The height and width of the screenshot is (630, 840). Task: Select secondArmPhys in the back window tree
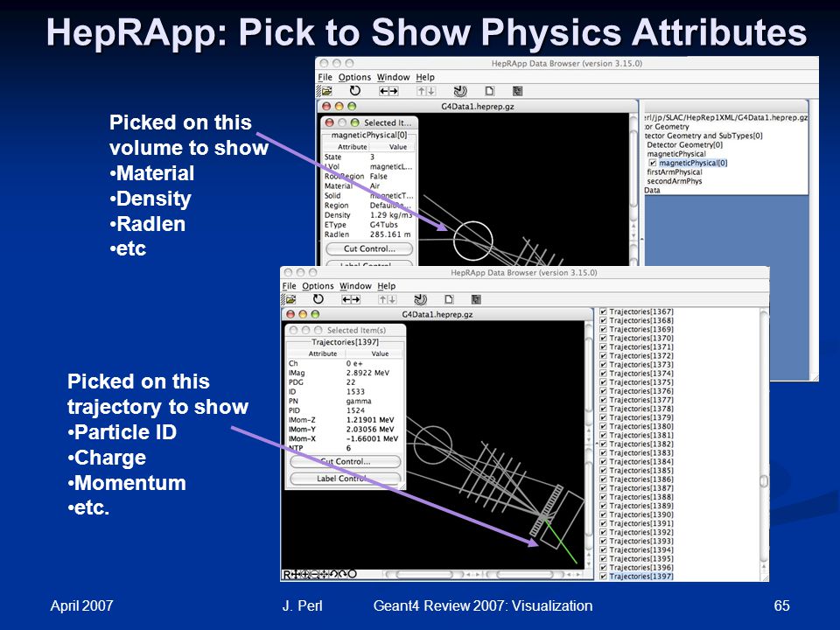675,181
